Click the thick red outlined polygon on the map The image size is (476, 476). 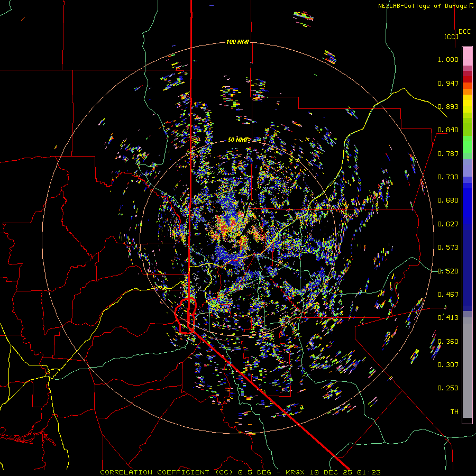point(186,316)
